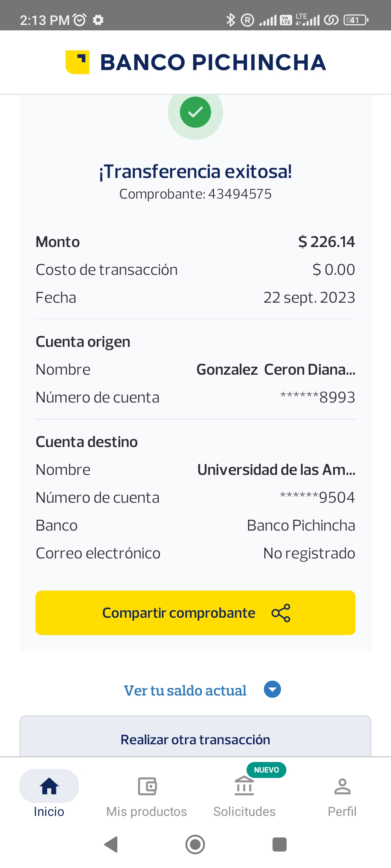This screenshot has height=868, width=391.
Task: Tap the settings gear in status bar
Action: click(x=98, y=20)
